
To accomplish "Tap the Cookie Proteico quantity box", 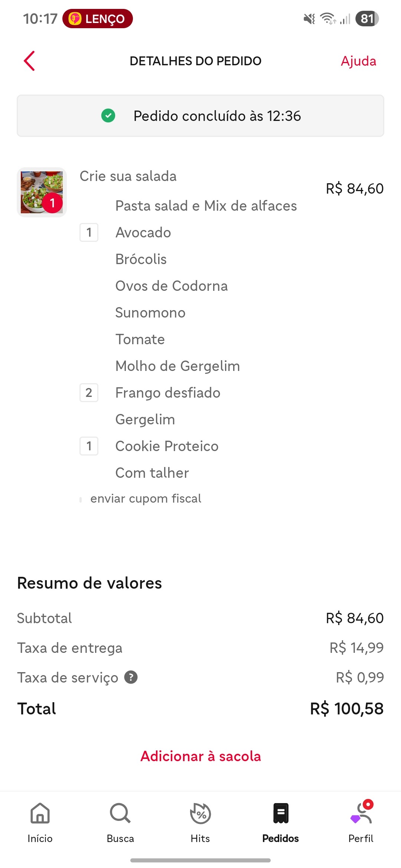I will pyautogui.click(x=89, y=446).
